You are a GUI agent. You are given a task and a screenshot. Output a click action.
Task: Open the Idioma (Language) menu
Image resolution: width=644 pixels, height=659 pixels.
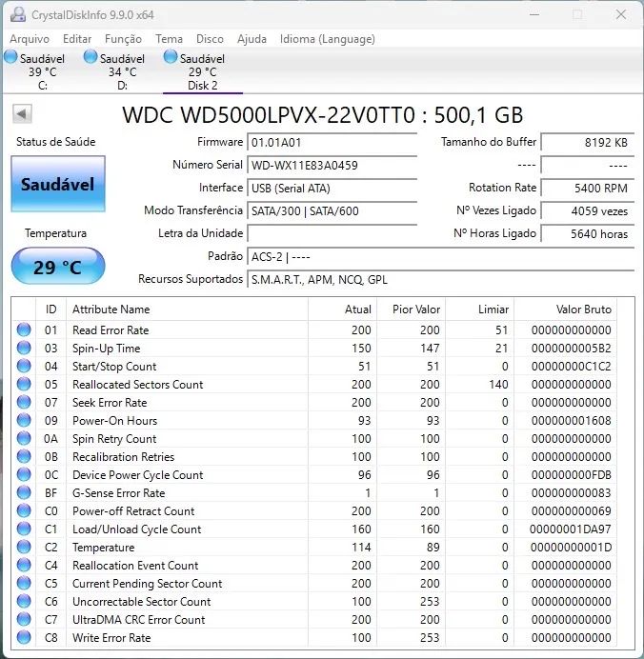(x=328, y=39)
